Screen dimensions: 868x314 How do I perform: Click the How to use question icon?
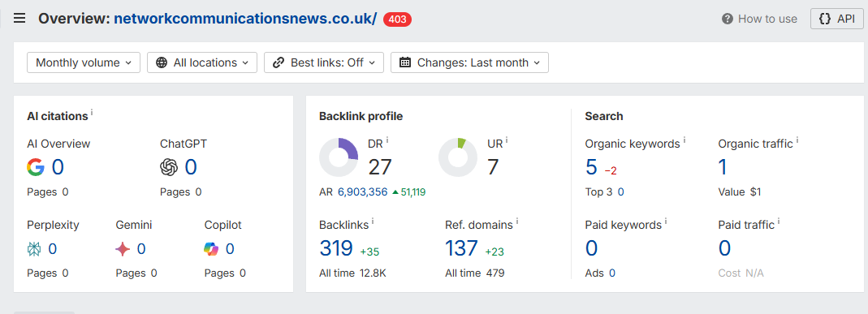point(728,19)
